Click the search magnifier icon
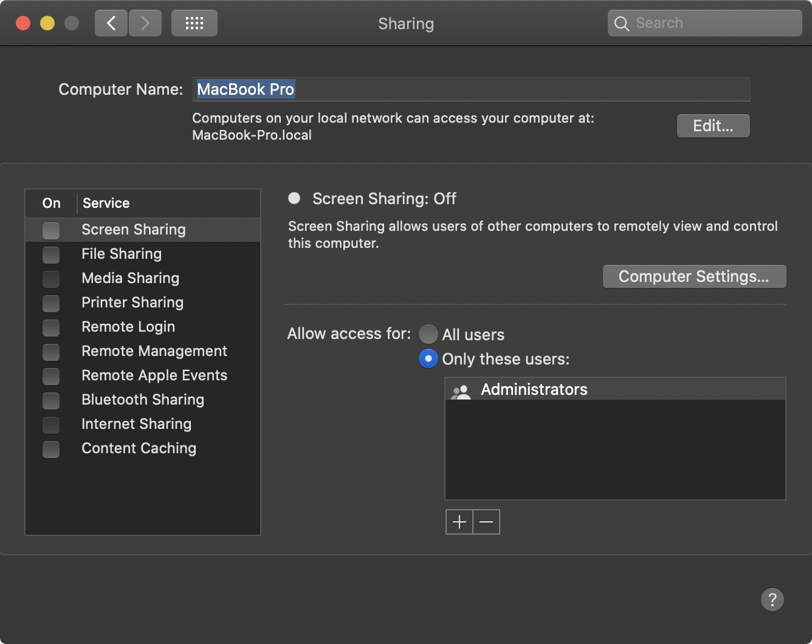The width and height of the screenshot is (812, 644). pos(622,23)
